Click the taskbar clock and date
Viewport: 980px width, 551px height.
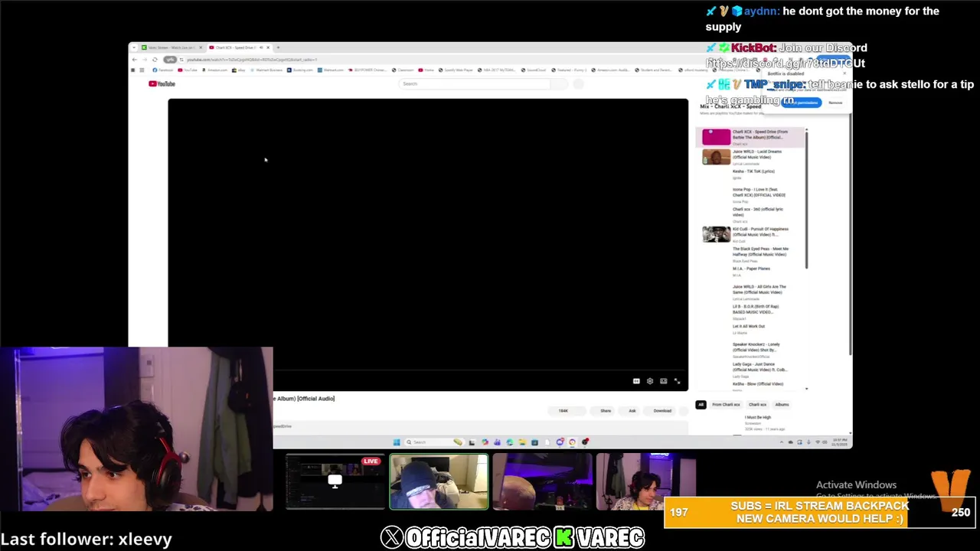pos(839,442)
